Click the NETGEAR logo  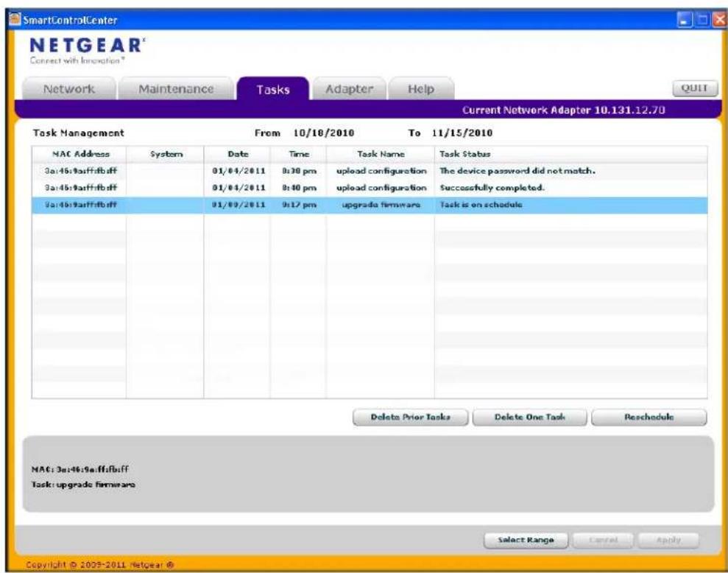(x=88, y=46)
